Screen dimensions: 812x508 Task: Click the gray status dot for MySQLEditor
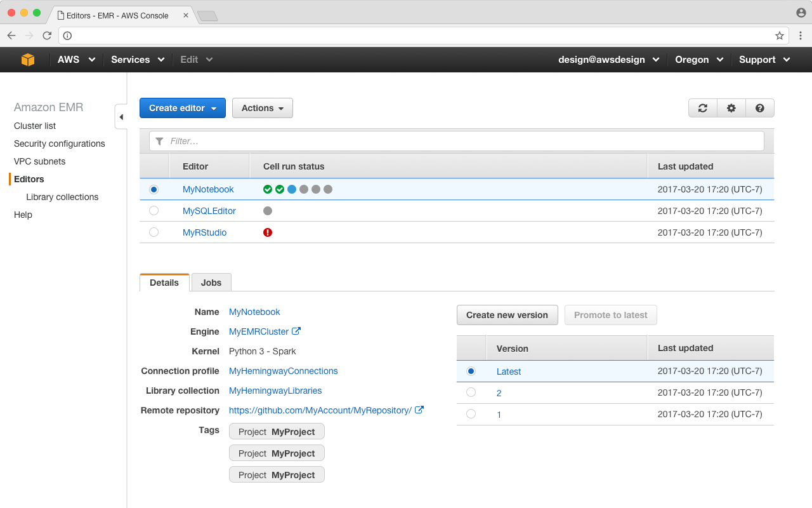(x=268, y=211)
